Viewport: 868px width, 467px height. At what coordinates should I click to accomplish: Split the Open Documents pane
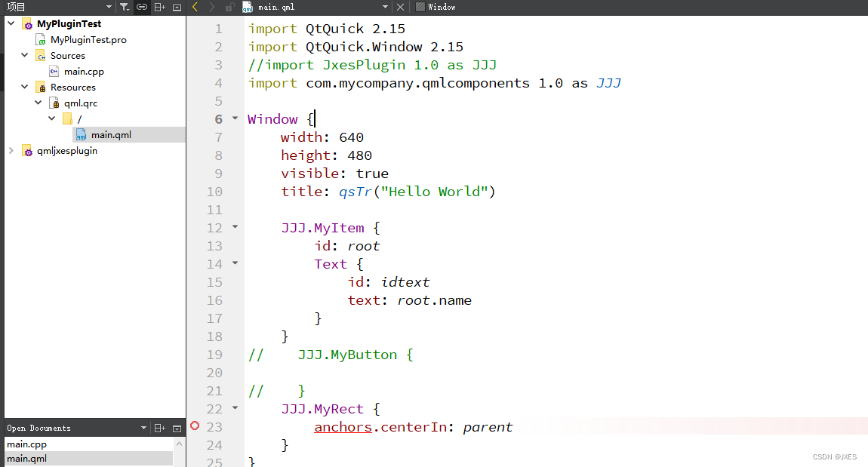point(160,428)
